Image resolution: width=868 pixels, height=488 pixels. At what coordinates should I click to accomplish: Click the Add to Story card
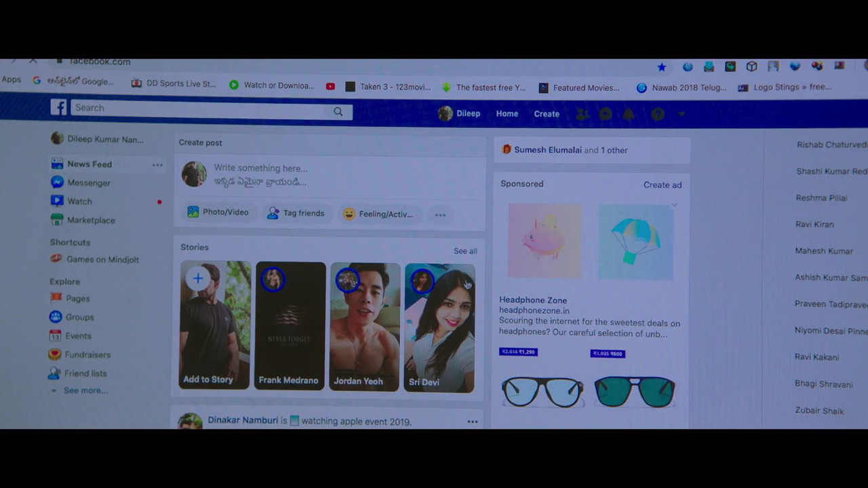pyautogui.click(x=215, y=325)
